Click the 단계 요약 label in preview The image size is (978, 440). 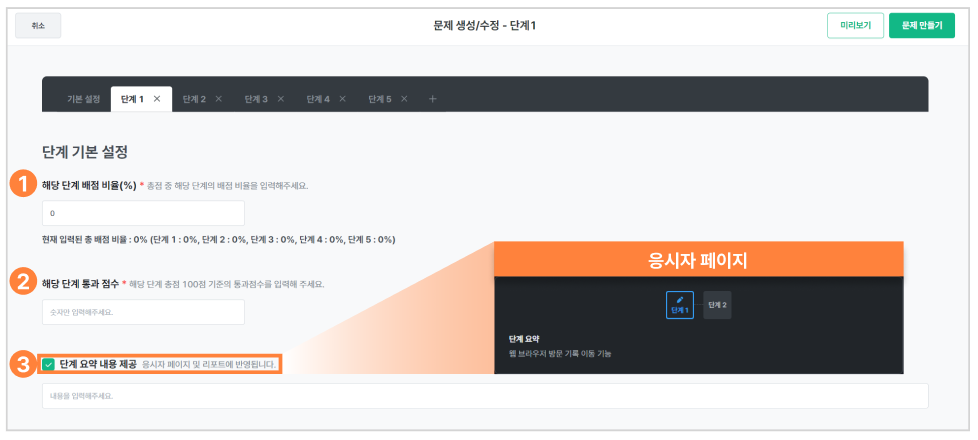pos(524,340)
